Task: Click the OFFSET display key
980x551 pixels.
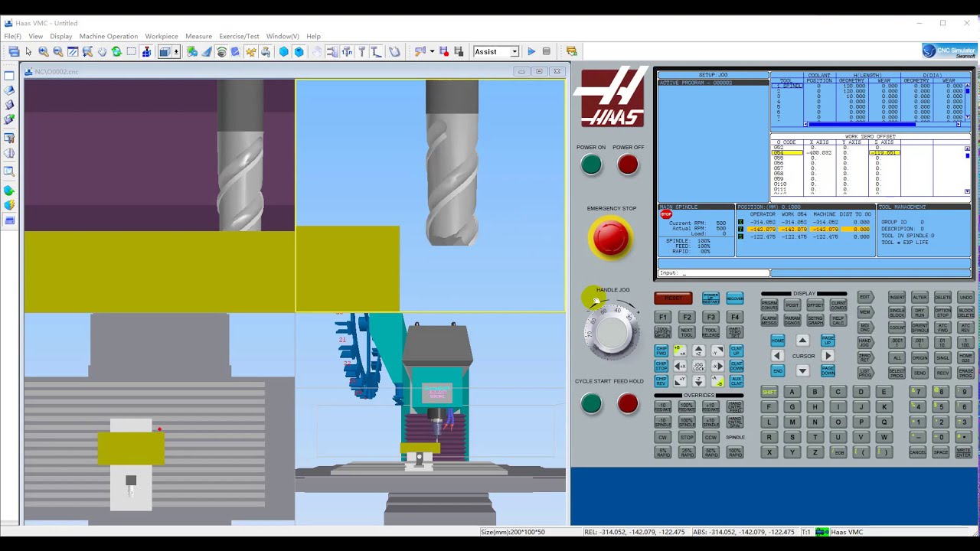Action: click(815, 305)
